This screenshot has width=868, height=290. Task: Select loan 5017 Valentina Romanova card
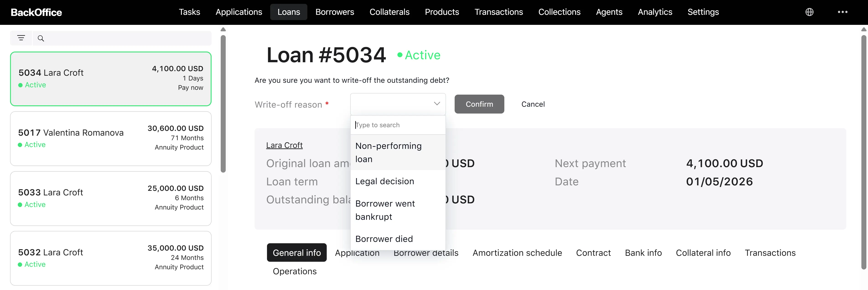point(111,138)
